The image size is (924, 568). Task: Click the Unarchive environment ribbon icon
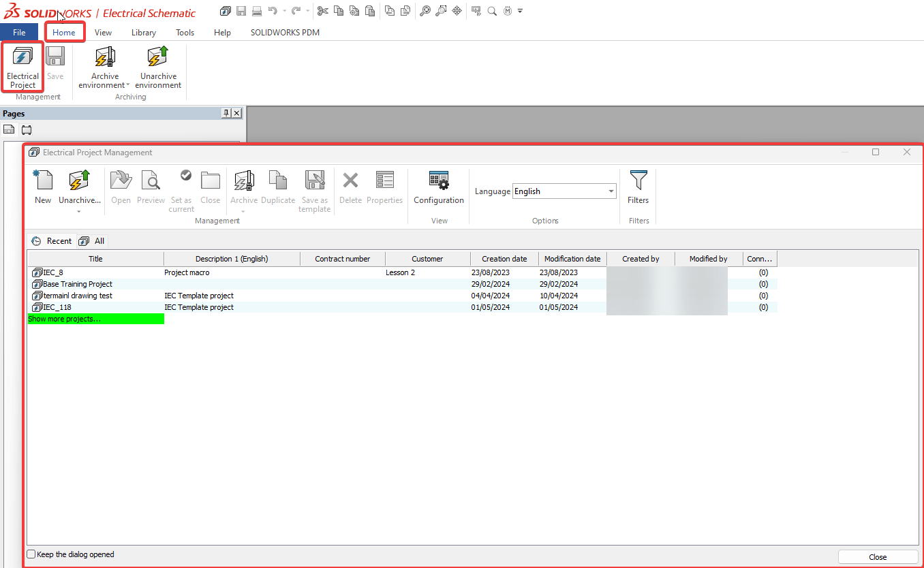pos(158,65)
